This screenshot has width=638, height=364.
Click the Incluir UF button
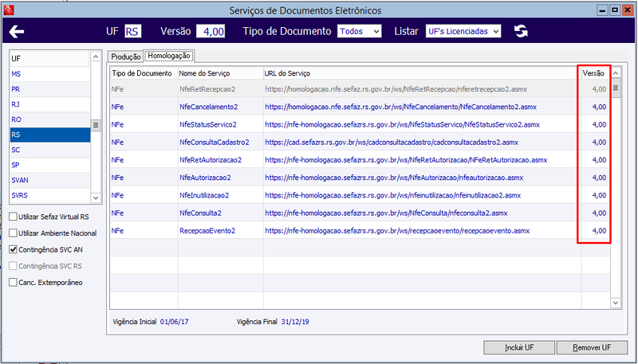click(x=519, y=348)
